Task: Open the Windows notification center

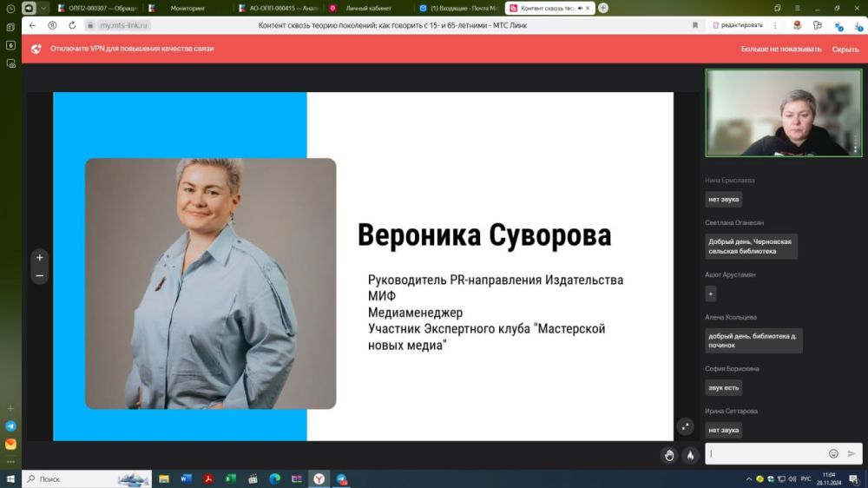Action: click(x=853, y=479)
